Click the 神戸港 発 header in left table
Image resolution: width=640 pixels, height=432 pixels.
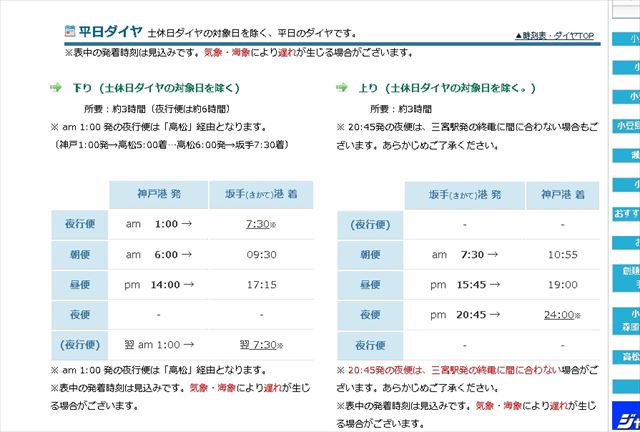pyautogui.click(x=159, y=194)
